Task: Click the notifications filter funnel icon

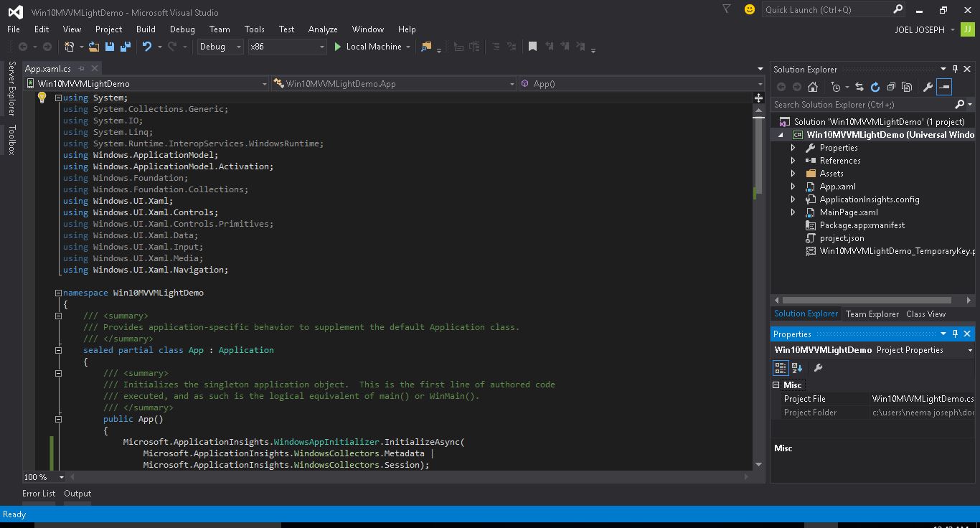Action: pyautogui.click(x=727, y=9)
